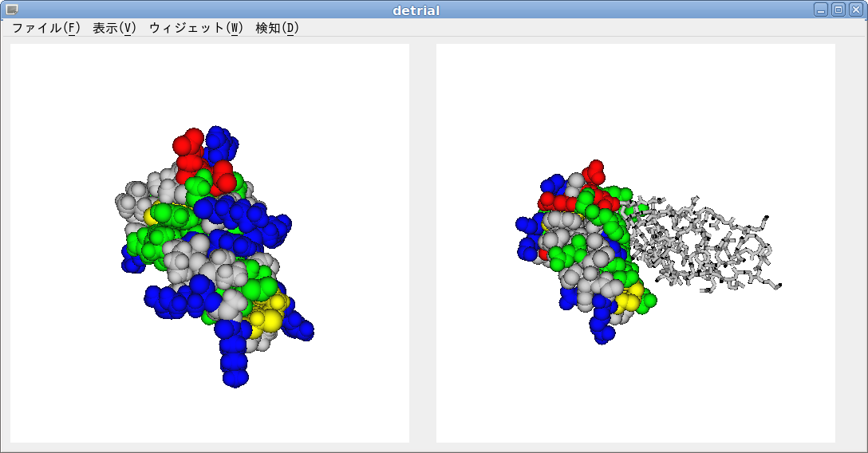The width and height of the screenshot is (868, 453).
Task: Click the detrial title bar text
Action: point(416,10)
